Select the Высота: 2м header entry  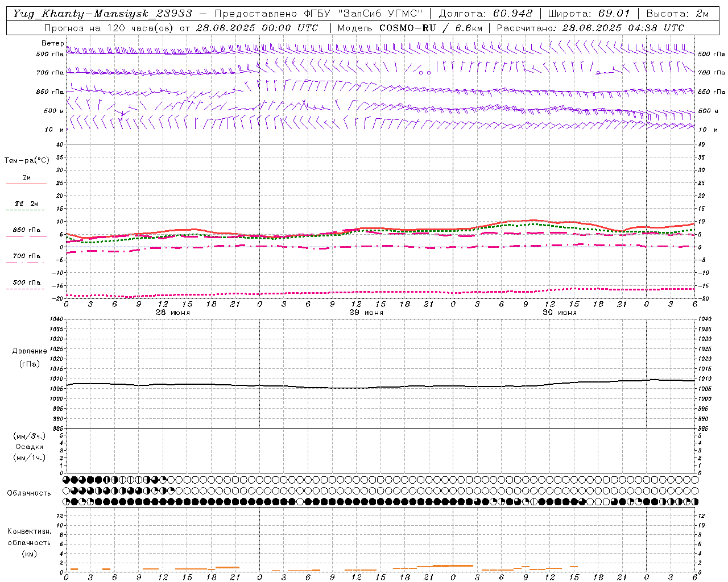click(x=677, y=14)
